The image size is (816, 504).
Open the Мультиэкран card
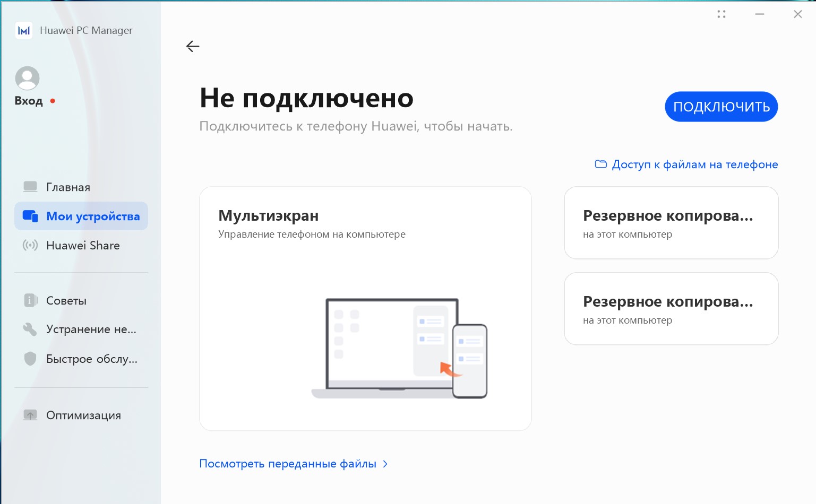(x=365, y=309)
